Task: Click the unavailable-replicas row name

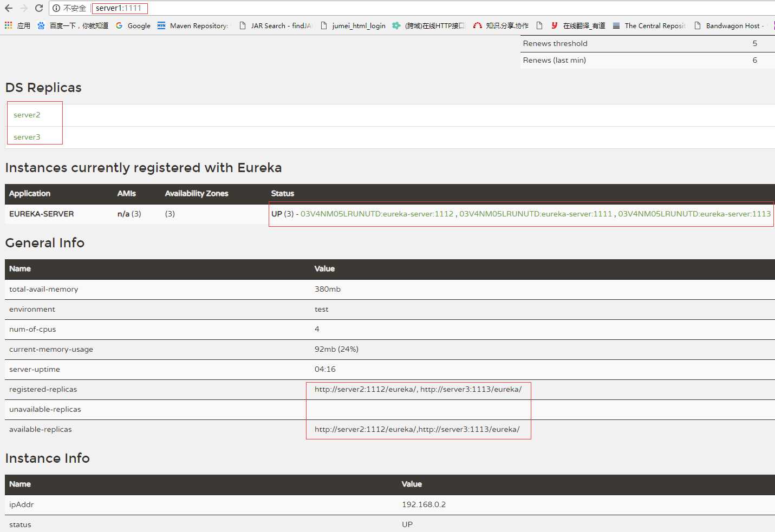Action: pos(45,409)
